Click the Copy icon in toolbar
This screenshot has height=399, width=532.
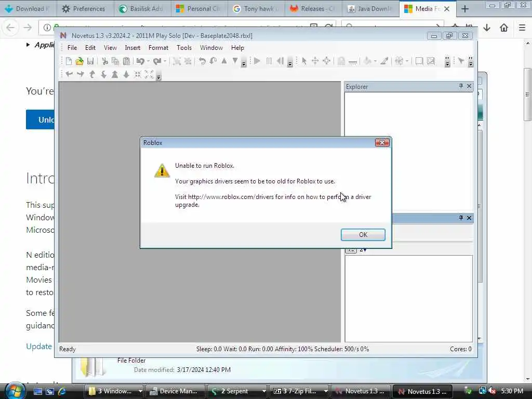115,61
